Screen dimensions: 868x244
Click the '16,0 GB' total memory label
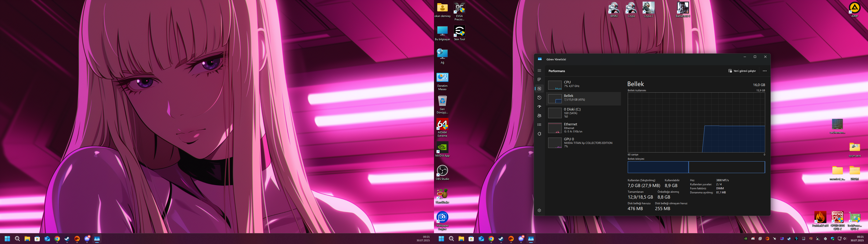[759, 85]
